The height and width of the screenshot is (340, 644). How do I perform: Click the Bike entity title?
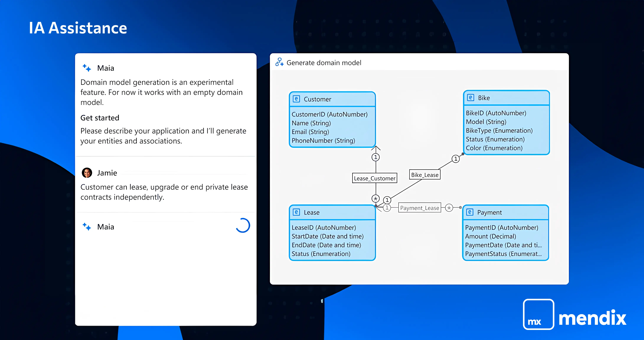(484, 98)
